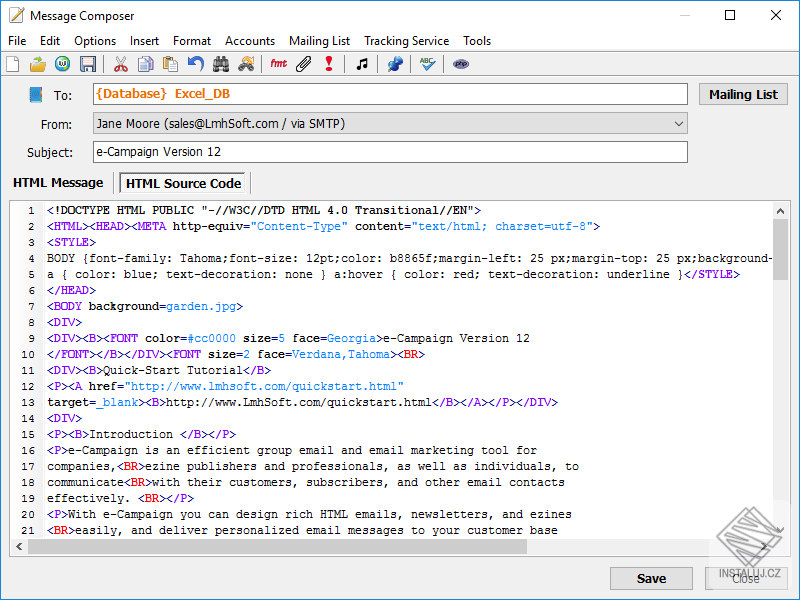Save using the floppy disk toolbar icon

88,64
